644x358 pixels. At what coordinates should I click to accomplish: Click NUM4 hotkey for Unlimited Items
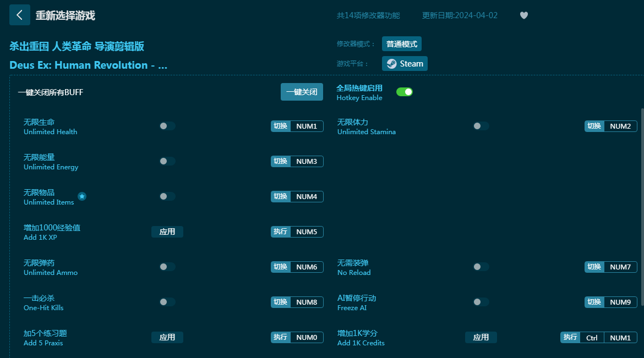click(x=307, y=197)
